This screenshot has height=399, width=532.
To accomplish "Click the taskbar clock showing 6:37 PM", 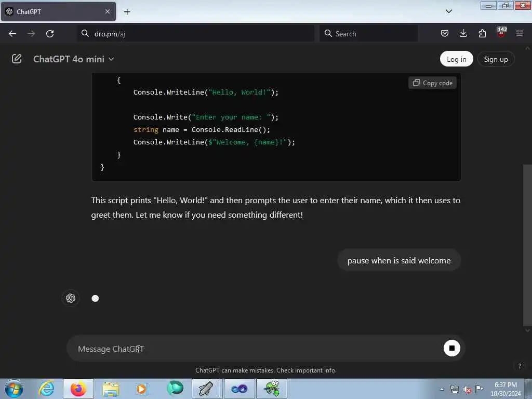I will (506, 389).
